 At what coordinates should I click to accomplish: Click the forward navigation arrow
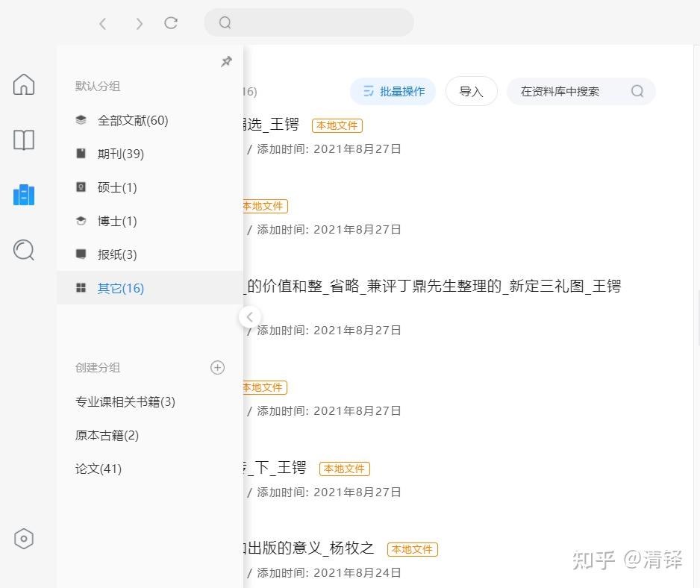139,24
